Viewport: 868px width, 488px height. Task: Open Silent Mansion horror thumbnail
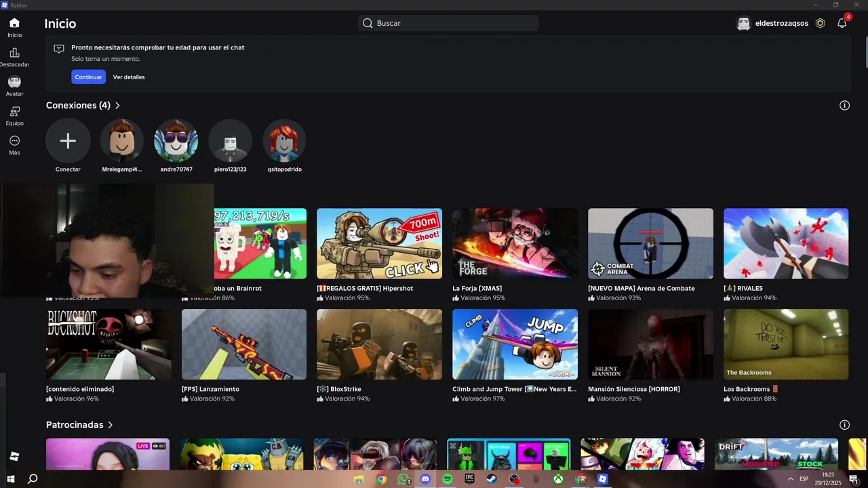click(x=650, y=344)
